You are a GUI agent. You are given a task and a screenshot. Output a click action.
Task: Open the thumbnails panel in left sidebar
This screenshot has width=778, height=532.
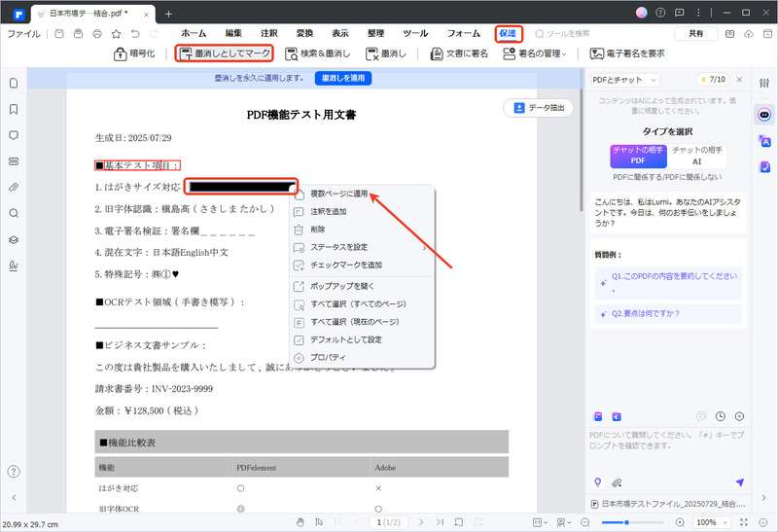(x=14, y=83)
